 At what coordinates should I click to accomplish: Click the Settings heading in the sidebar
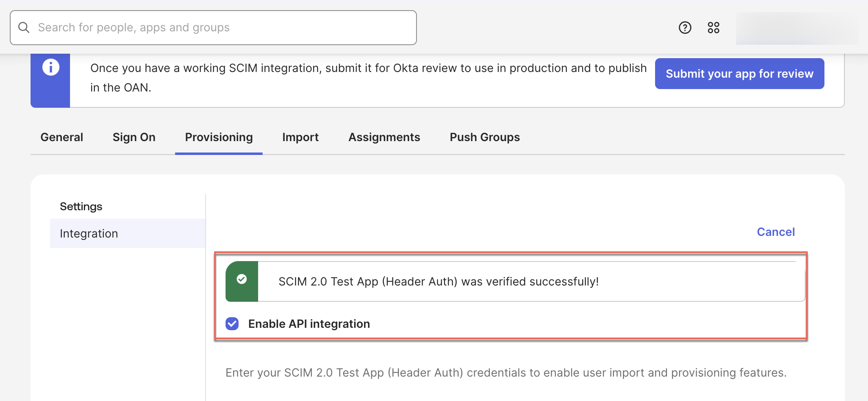(81, 207)
